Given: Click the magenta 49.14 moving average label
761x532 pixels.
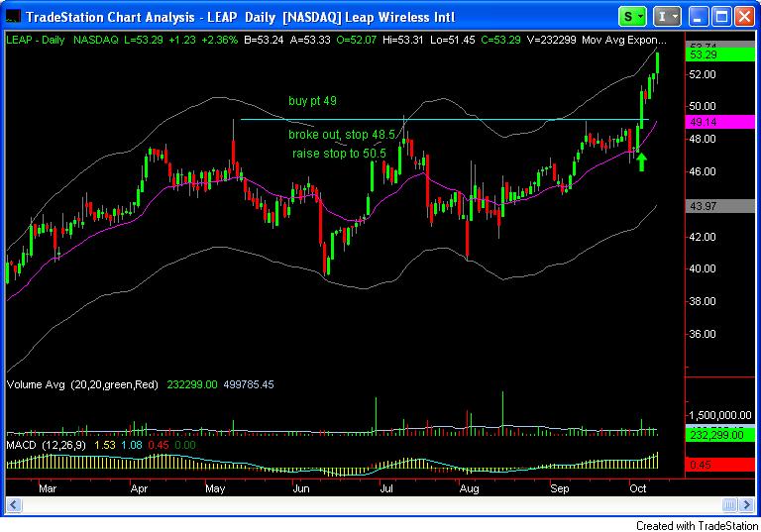Looking at the screenshot, I should pos(720,122).
